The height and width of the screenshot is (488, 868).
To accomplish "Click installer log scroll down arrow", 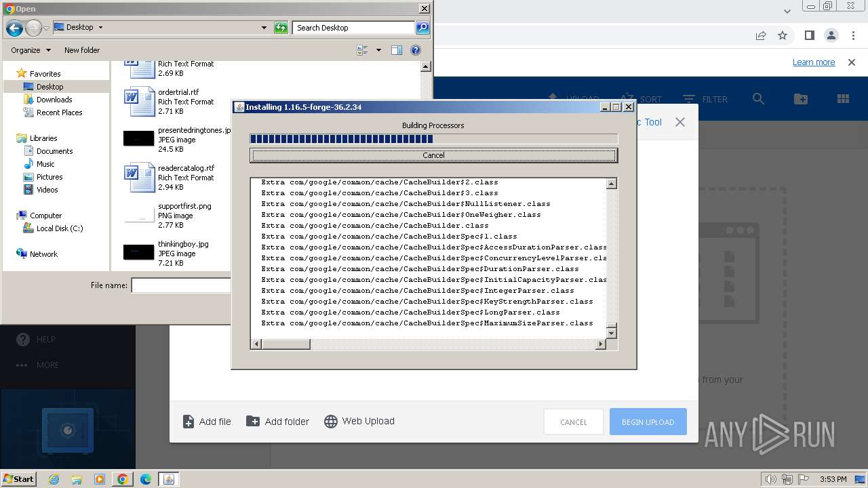I will coord(612,333).
